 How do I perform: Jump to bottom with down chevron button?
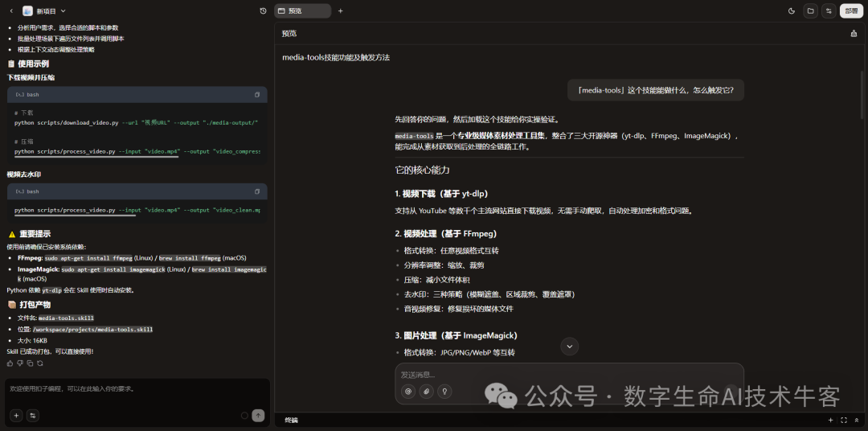coord(570,347)
